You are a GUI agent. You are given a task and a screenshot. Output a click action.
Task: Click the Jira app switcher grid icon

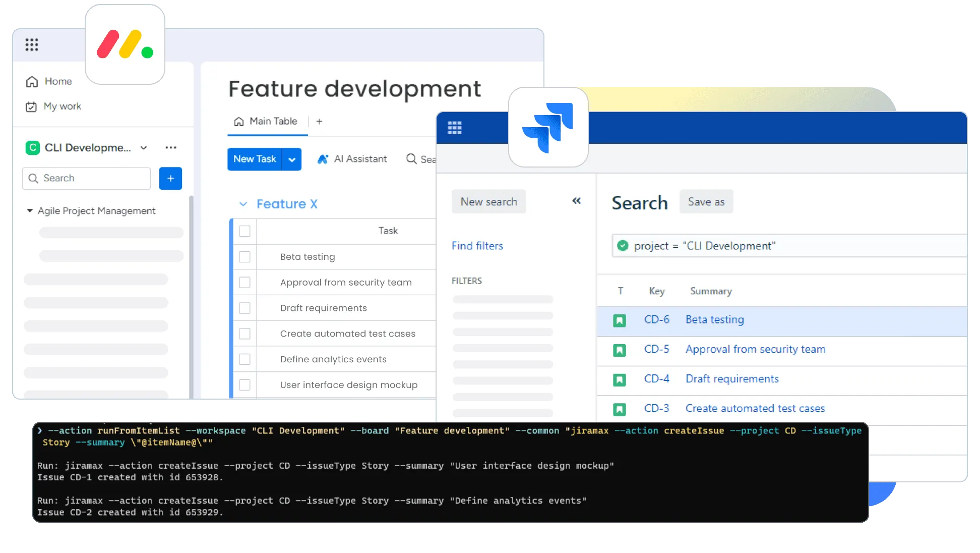click(454, 128)
